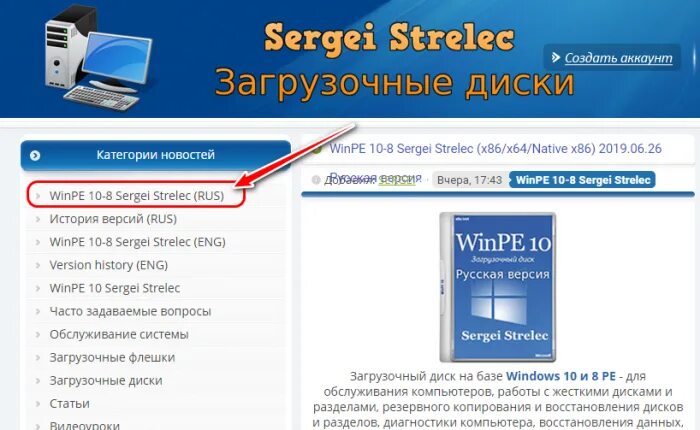This screenshot has height=430, width=700.
Task: Open article title WinPE 10-8 Sergei Strelec 2019.06.26
Action: 496,149
